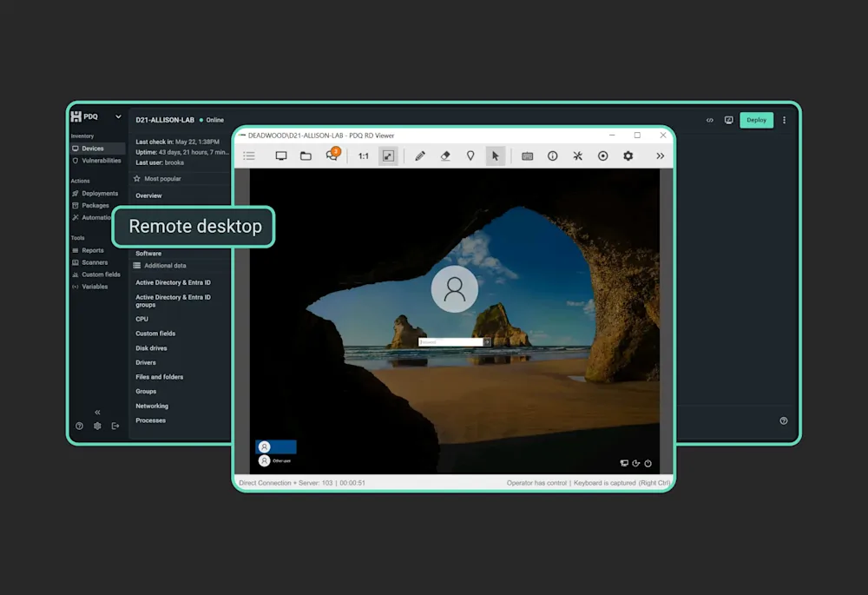Click the remote network icon on login screen

coord(624,463)
